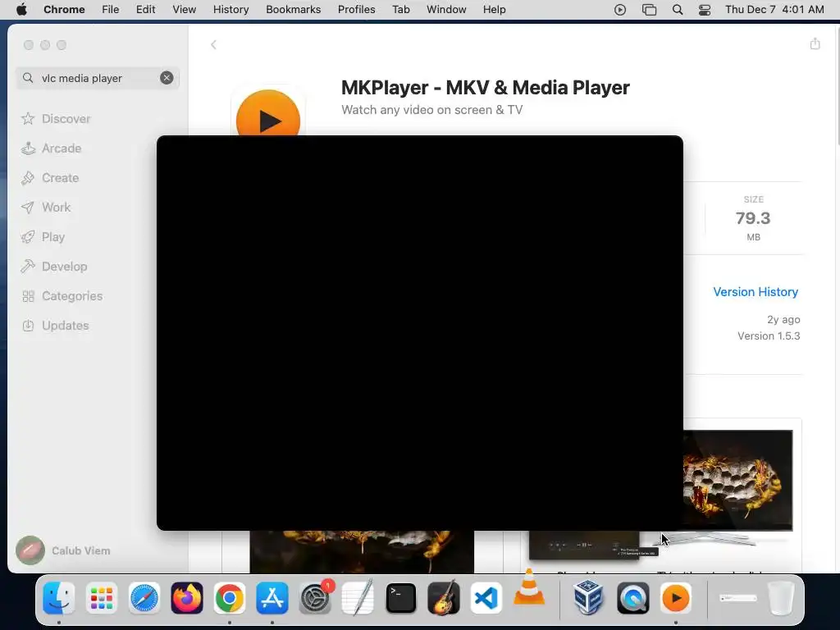Image resolution: width=840 pixels, height=630 pixels.
Task: Open VLC cone icon in the dock
Action: pos(529,587)
